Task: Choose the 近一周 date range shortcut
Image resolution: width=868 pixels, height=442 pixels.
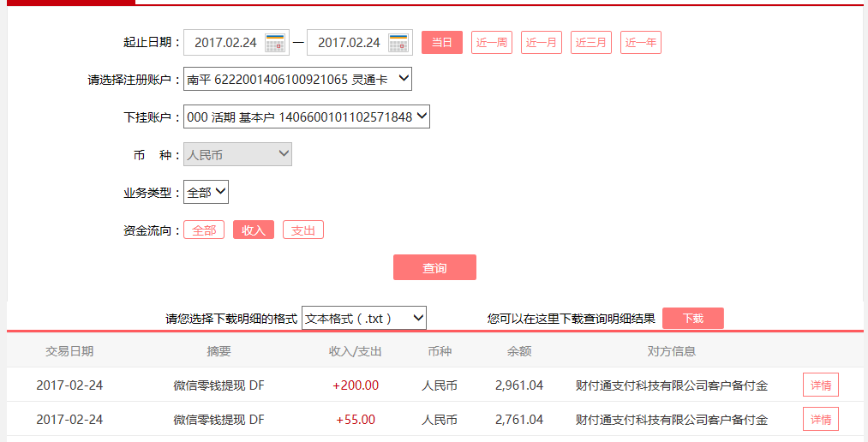Action: (x=492, y=43)
